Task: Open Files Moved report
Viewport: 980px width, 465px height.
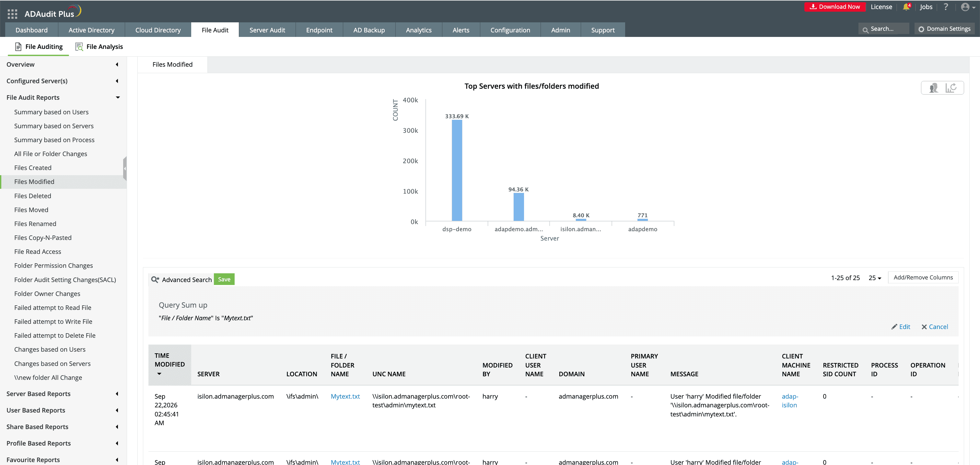Action: tap(31, 210)
